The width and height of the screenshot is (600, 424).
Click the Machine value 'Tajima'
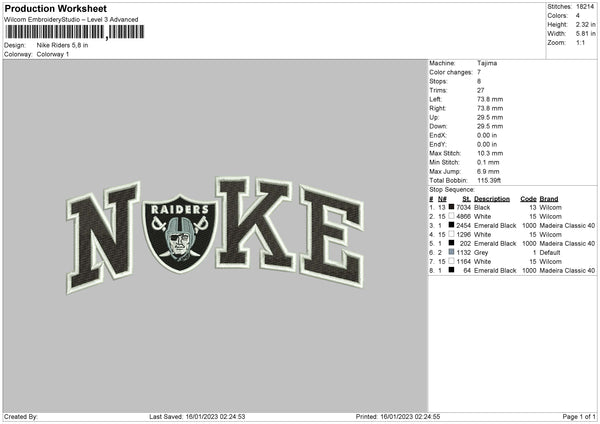487,63
